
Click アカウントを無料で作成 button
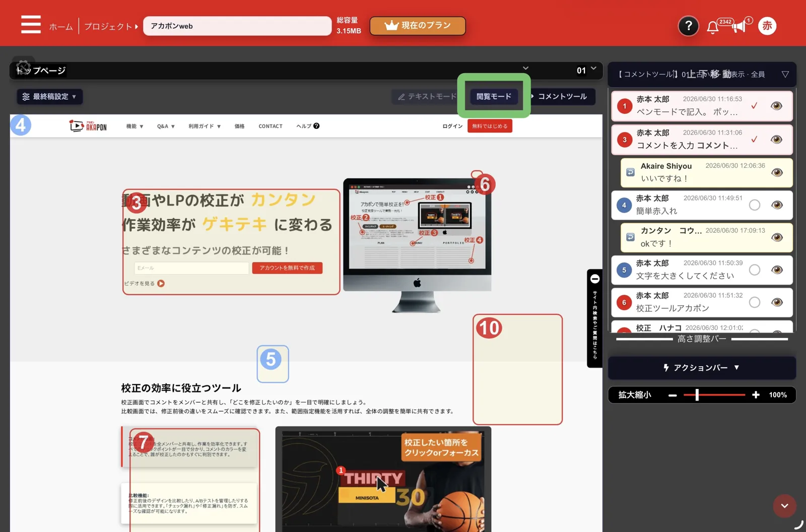(x=287, y=268)
